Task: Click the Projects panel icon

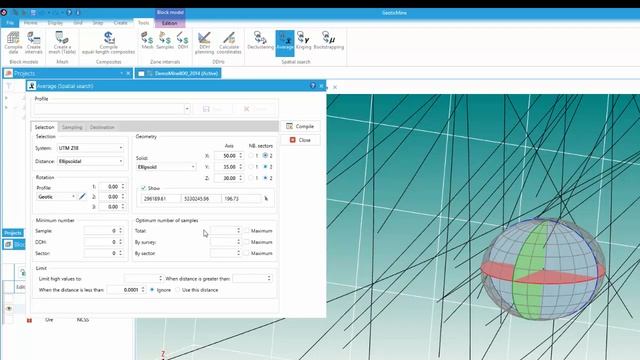Action: (8, 73)
